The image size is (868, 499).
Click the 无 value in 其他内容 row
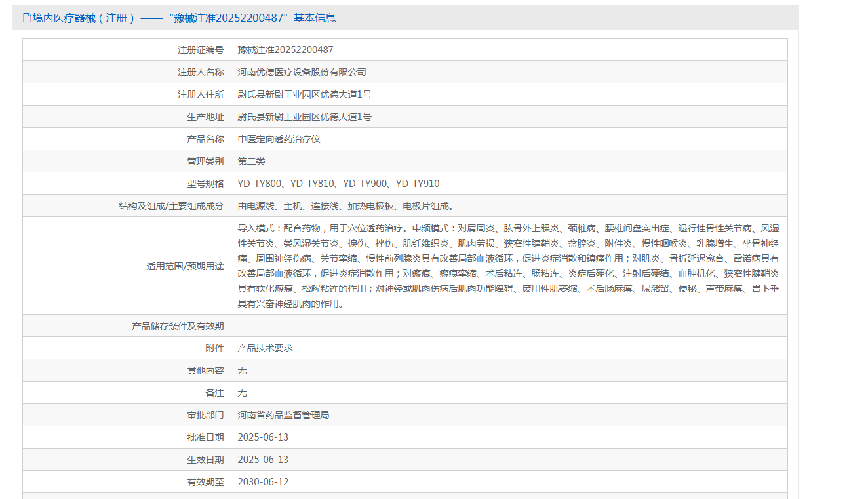(242, 370)
